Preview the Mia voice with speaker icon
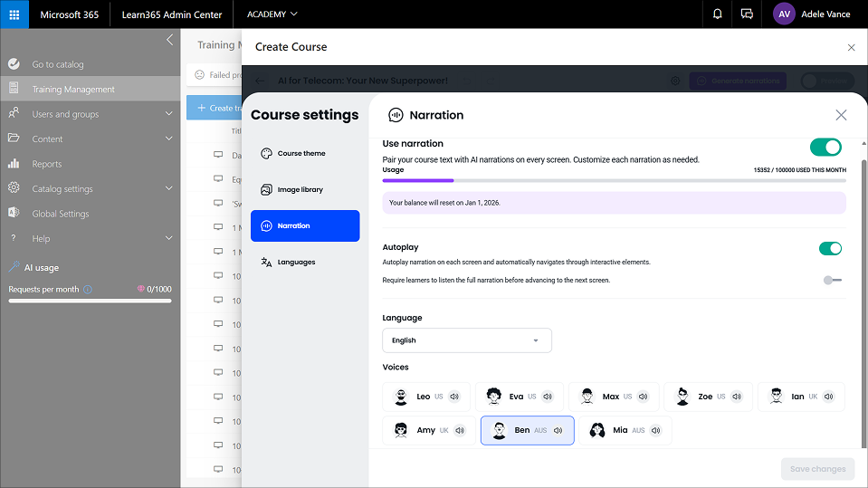 coord(656,430)
